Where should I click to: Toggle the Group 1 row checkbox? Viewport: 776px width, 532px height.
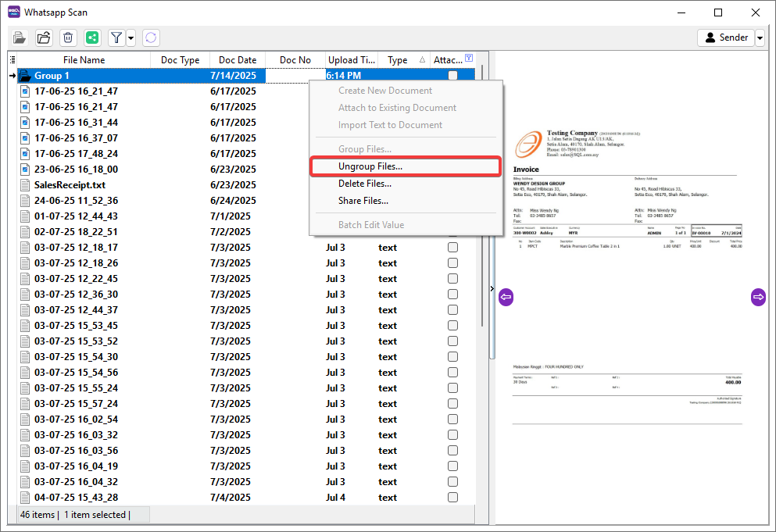click(452, 76)
